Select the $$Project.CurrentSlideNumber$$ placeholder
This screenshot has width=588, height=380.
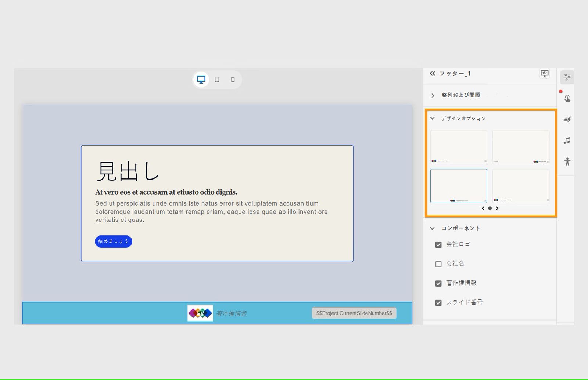pyautogui.click(x=354, y=313)
